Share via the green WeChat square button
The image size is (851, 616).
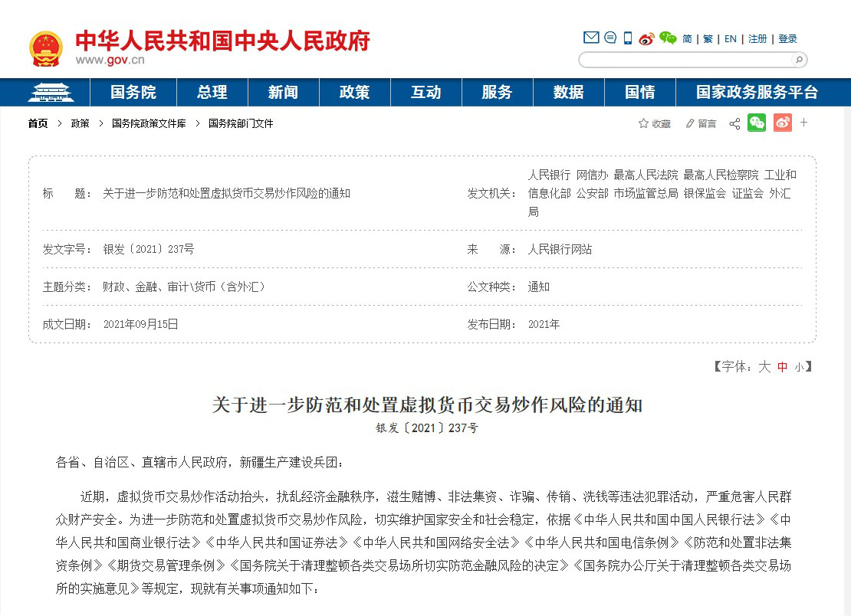pos(757,123)
